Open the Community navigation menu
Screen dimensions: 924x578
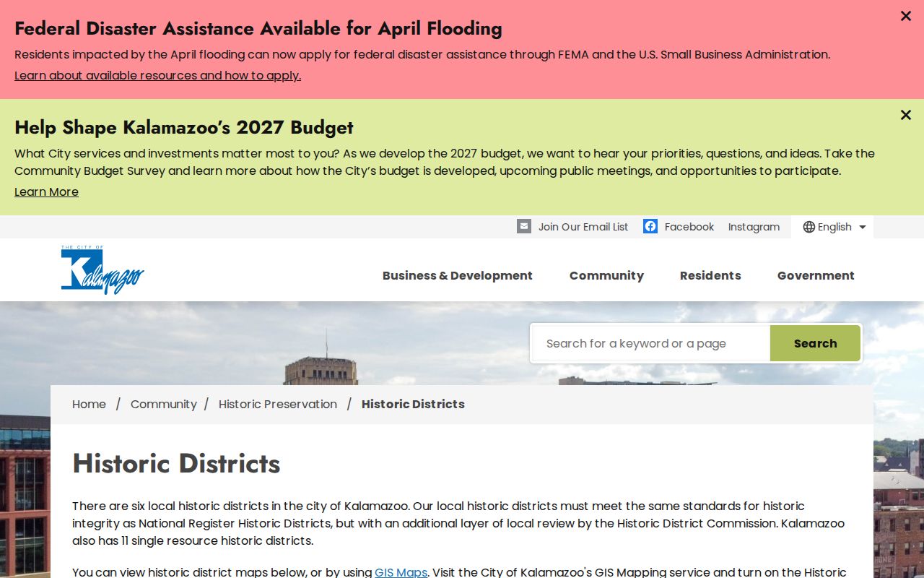pos(606,275)
